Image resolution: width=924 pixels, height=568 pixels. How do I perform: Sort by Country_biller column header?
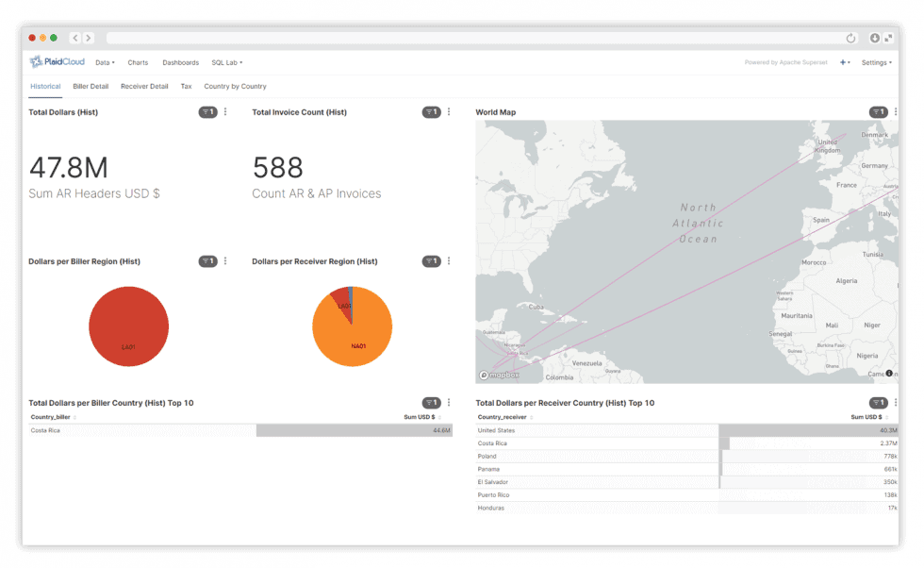pyautogui.click(x=53, y=417)
